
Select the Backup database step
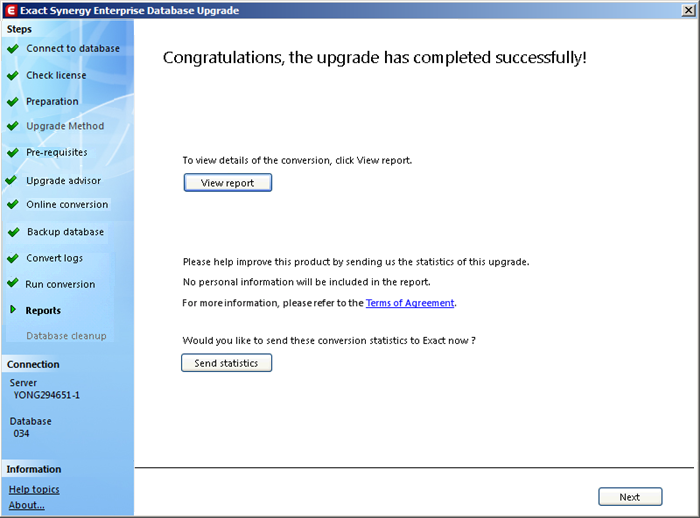point(66,232)
